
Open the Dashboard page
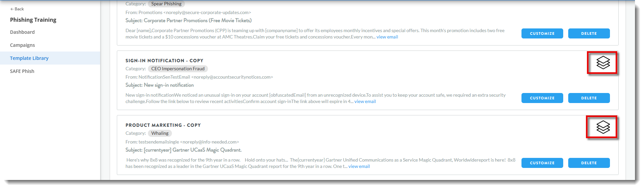[x=22, y=32]
